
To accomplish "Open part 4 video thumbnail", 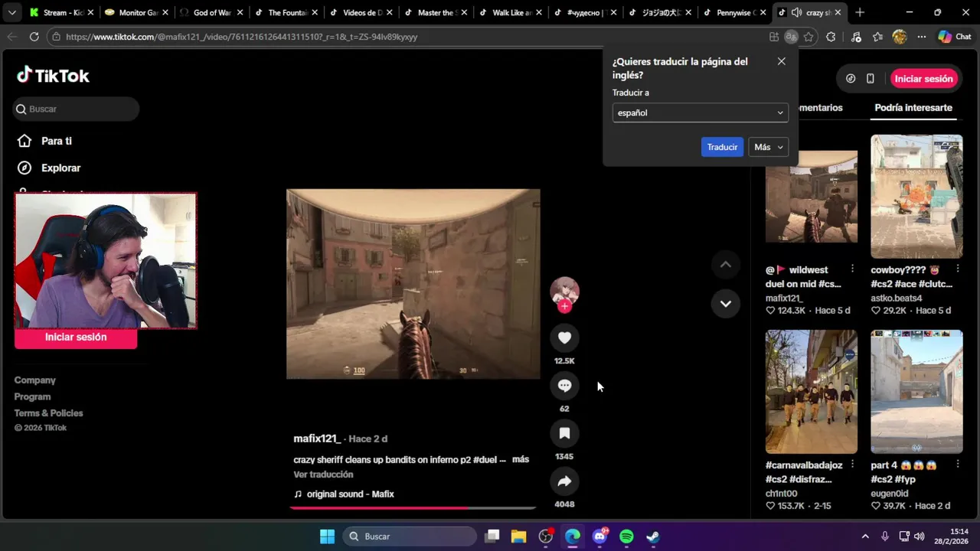I will [x=916, y=392].
